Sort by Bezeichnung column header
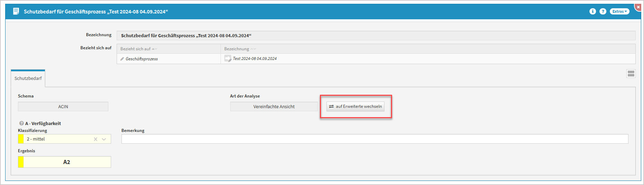 pos(240,49)
